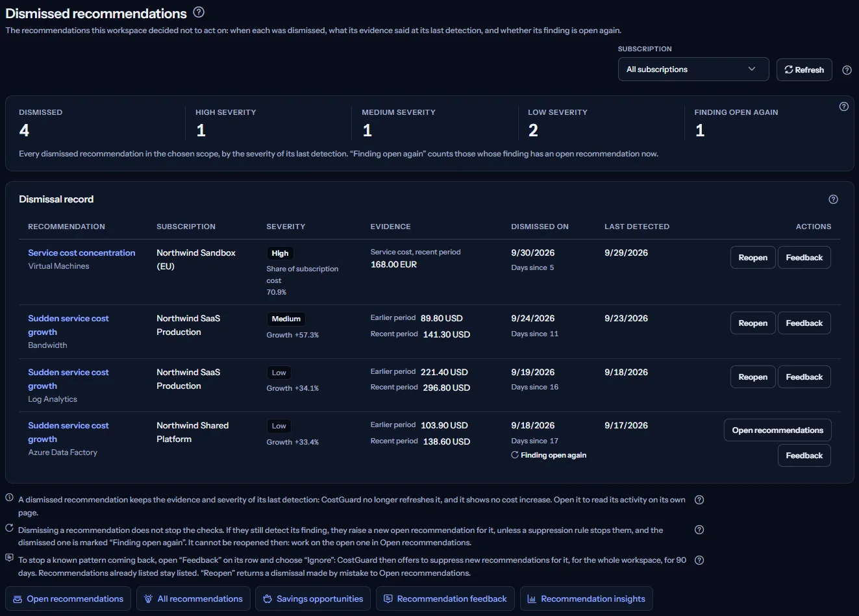Expand the All subscriptions dropdown

[x=693, y=69]
